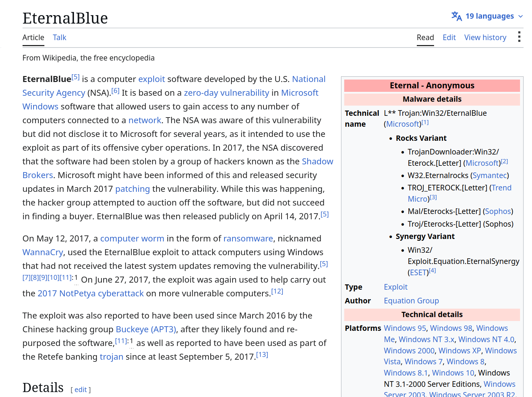Open the Windows 10 platform link

pos(453,373)
